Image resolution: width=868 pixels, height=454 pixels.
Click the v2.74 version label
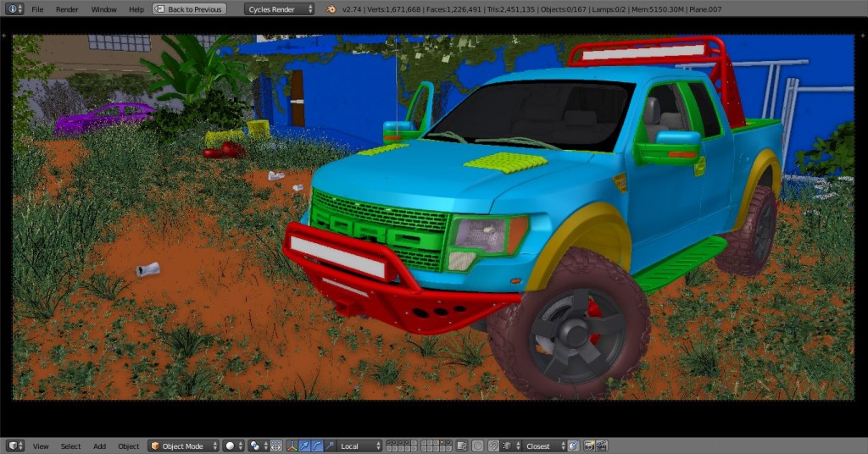tap(350, 9)
